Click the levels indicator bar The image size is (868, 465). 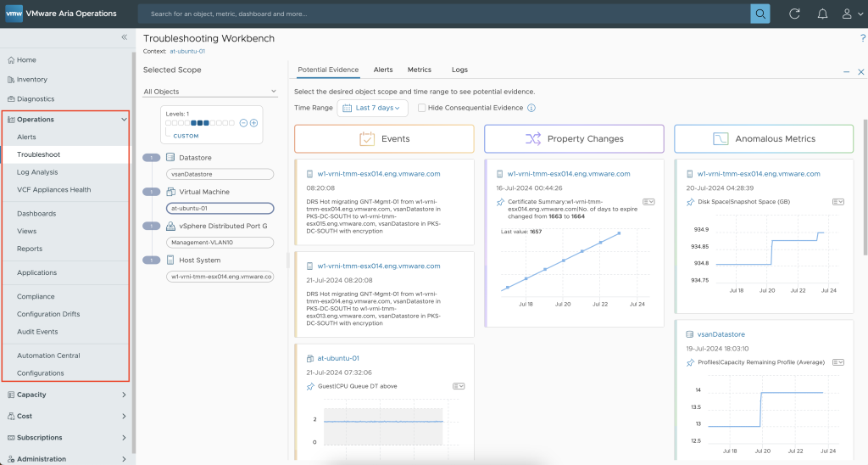(x=201, y=123)
